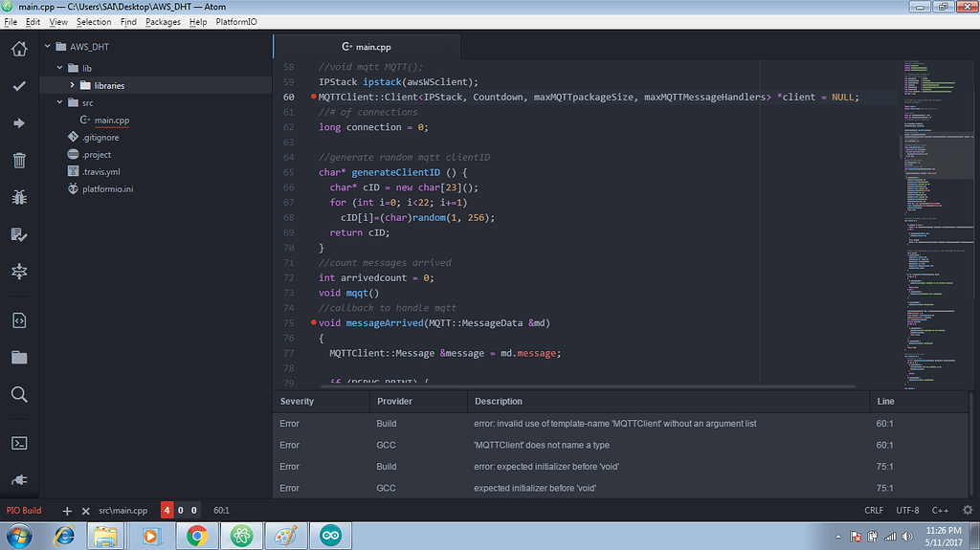Click the plus icon in status bar
Image resolution: width=980 pixels, height=550 pixels.
click(67, 511)
